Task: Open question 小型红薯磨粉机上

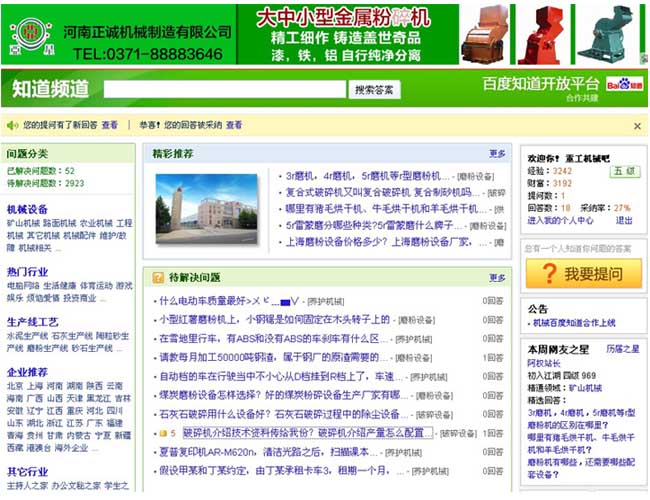Action: pyautogui.click(x=274, y=320)
